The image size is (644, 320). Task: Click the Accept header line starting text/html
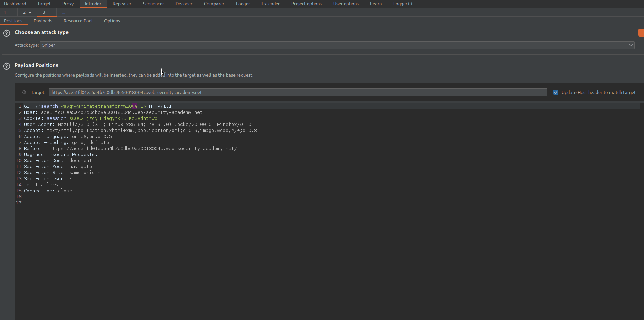140,131
